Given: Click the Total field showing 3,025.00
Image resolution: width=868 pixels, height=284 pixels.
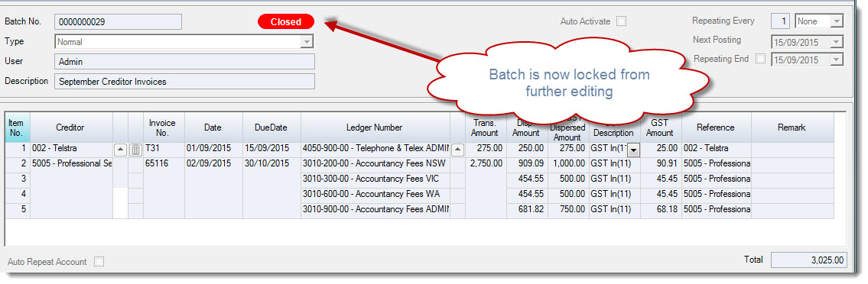Looking at the screenshot, I should coord(808,260).
